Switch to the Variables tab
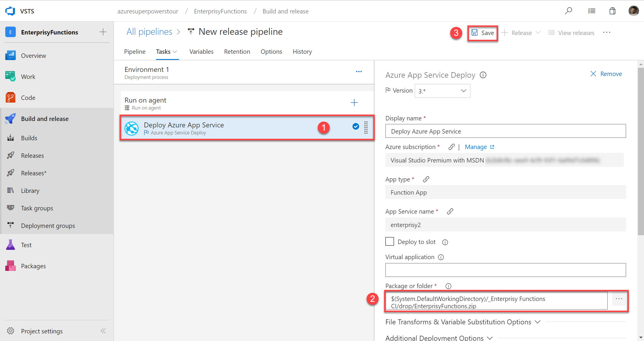The image size is (644, 341). pos(201,51)
